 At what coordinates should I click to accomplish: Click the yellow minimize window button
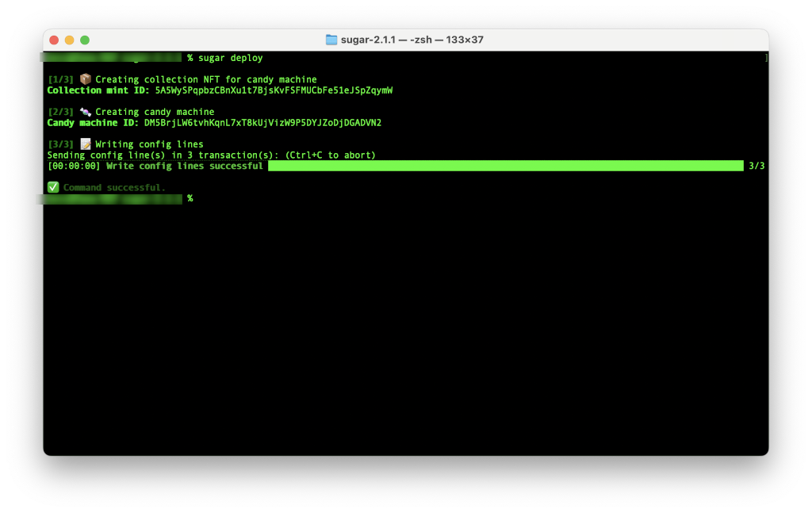click(x=70, y=40)
